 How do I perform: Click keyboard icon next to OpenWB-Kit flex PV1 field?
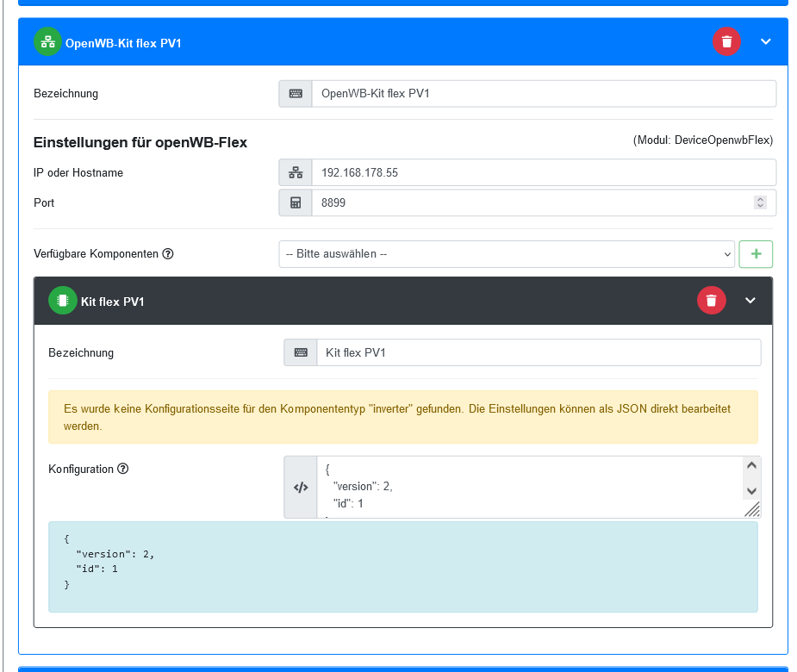[x=296, y=94]
